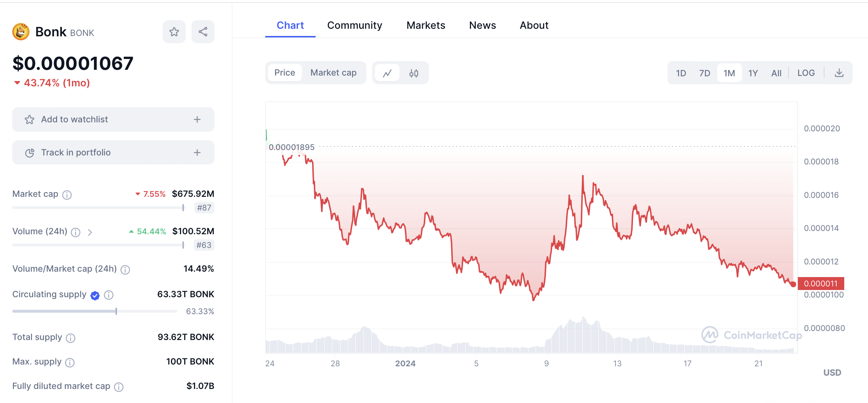Expand Add to watlist plus button
The image size is (868, 403).
coord(197,119)
